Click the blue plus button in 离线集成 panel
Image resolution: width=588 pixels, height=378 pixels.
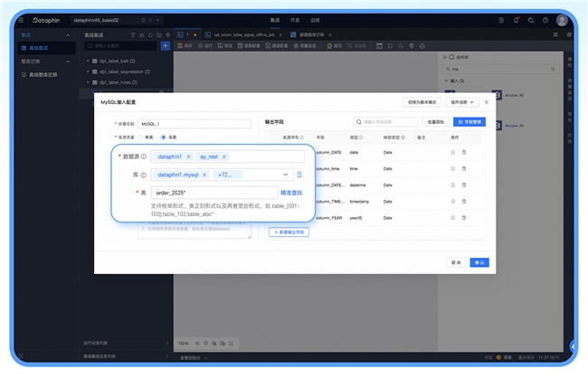click(166, 45)
